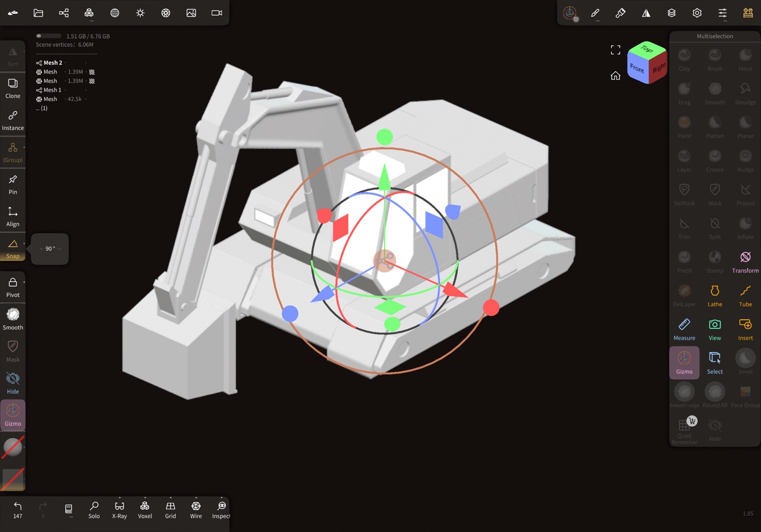Increase snap angle with right arrow
The width and height of the screenshot is (761, 532).
tap(59, 248)
